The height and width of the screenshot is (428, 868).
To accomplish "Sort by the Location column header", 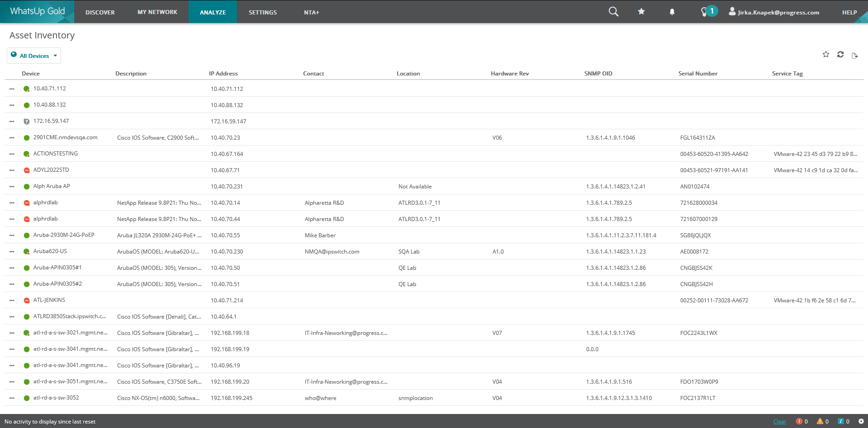I will point(408,74).
